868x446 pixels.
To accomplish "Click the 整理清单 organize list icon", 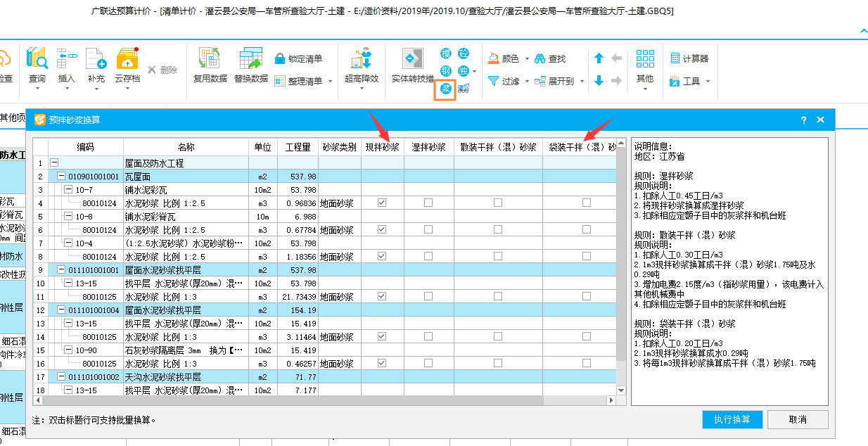I will (279, 81).
